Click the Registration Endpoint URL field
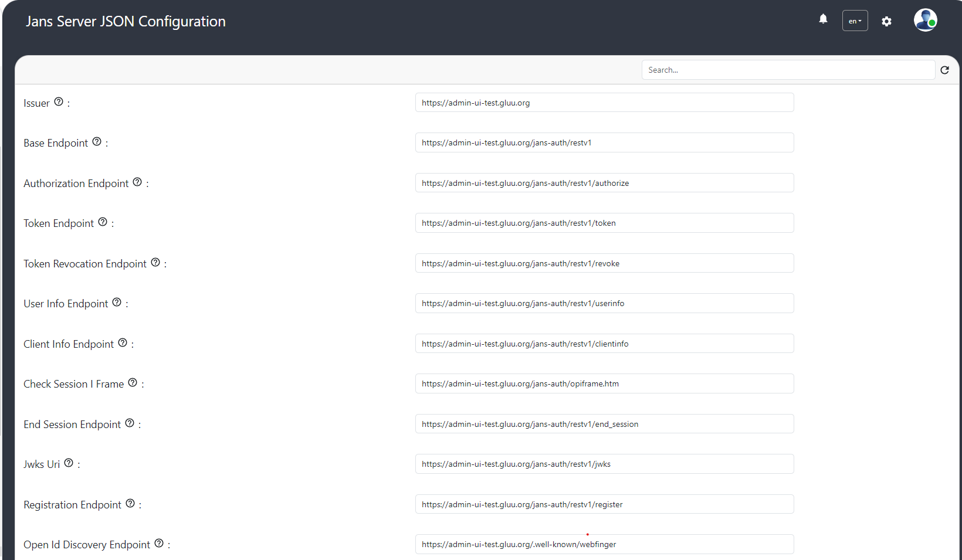 604,504
